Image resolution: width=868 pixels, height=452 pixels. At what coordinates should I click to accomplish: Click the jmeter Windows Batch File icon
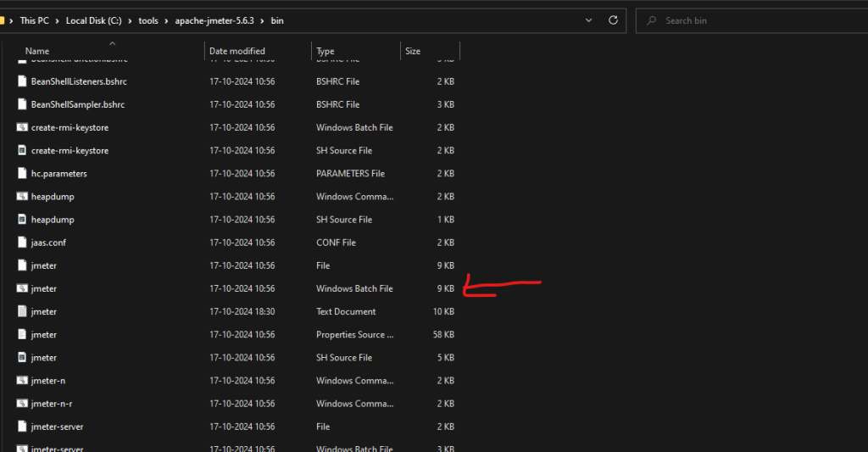23,288
